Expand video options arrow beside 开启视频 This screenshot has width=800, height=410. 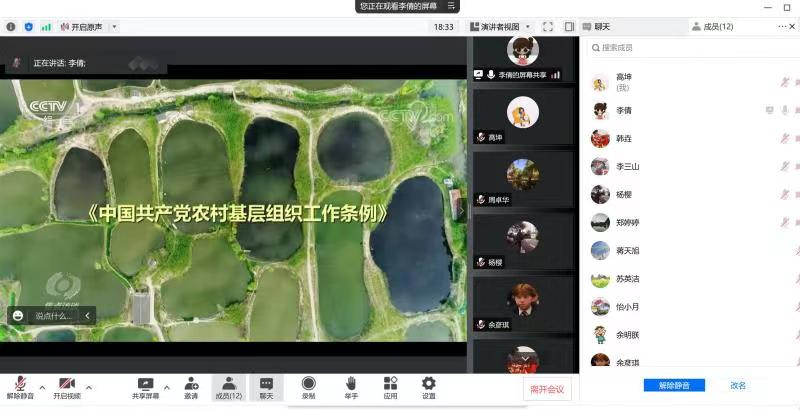tap(89, 387)
